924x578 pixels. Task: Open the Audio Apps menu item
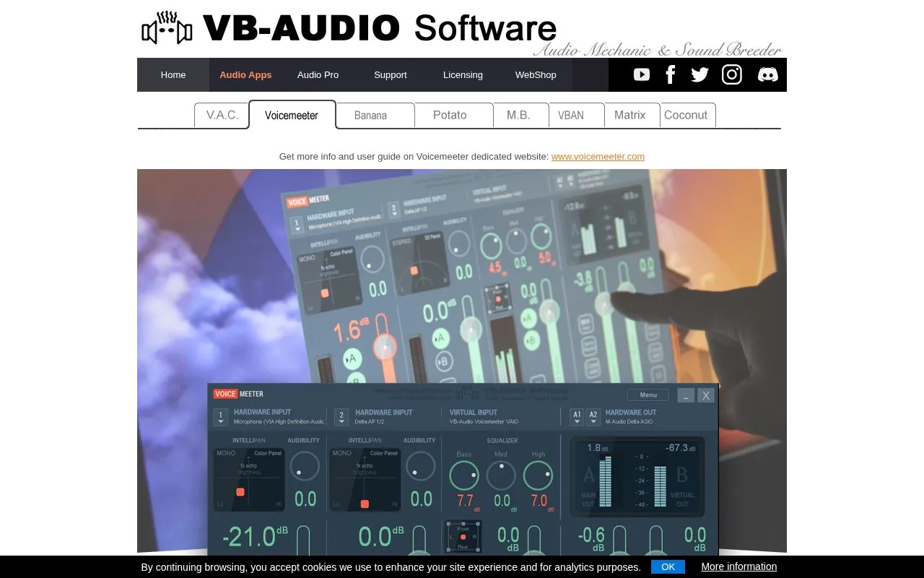coord(245,74)
